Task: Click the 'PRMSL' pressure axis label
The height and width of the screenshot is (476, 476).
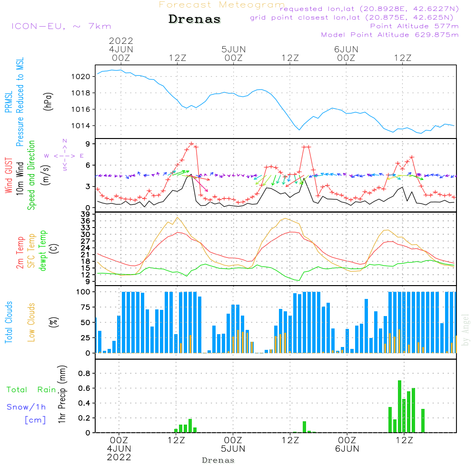Action: (x=9, y=102)
